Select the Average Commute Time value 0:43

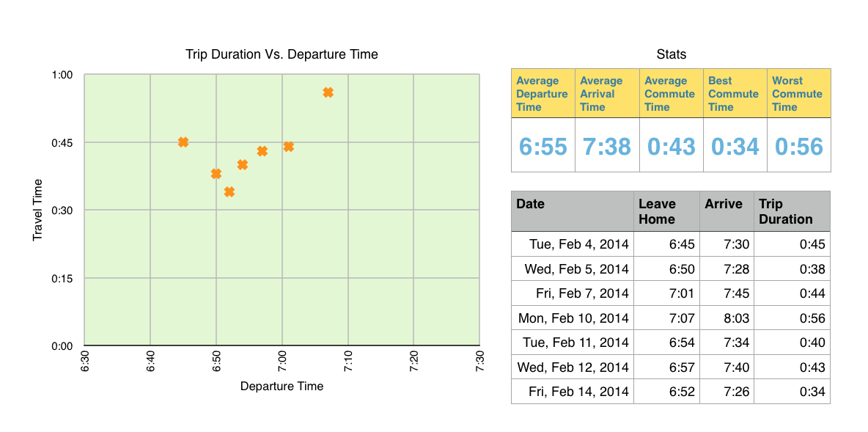(671, 147)
